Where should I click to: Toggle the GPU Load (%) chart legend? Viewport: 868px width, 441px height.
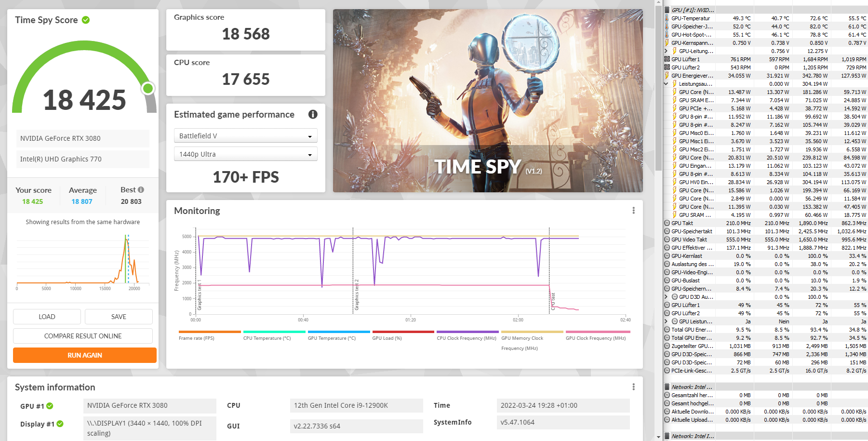tap(403, 335)
